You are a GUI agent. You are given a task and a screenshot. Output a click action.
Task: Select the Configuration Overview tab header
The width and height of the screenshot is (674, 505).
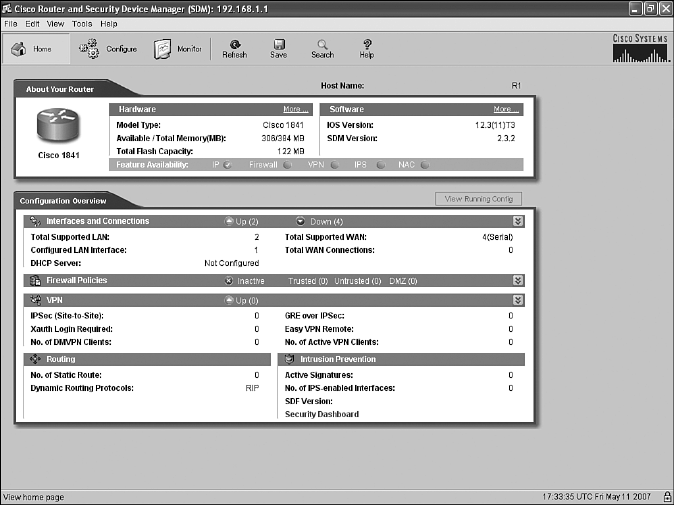pyautogui.click(x=63, y=201)
